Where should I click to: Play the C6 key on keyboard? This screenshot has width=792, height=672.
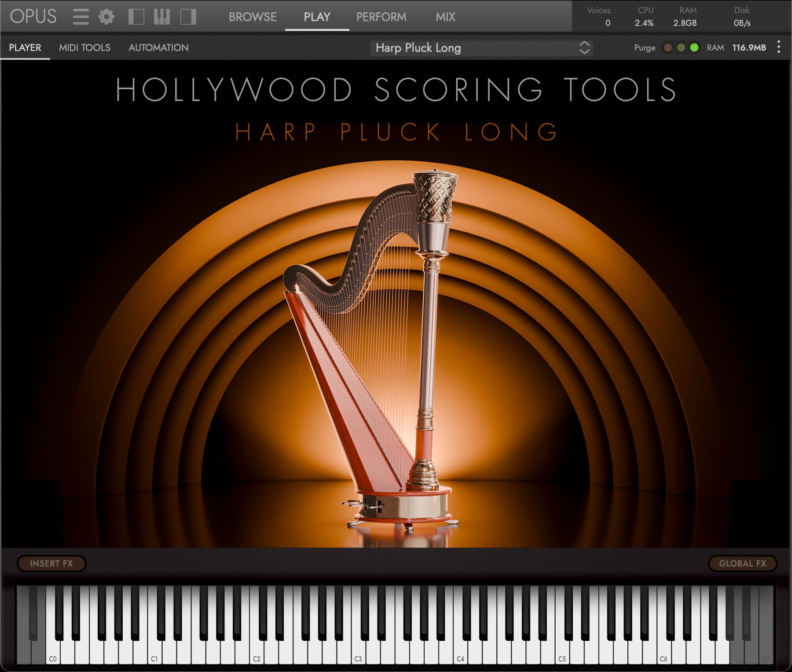point(664,651)
